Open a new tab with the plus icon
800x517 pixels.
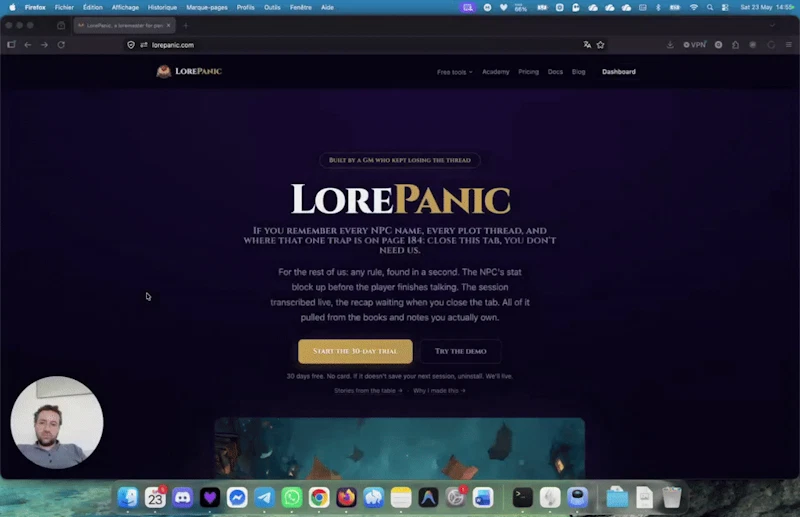pos(186,26)
